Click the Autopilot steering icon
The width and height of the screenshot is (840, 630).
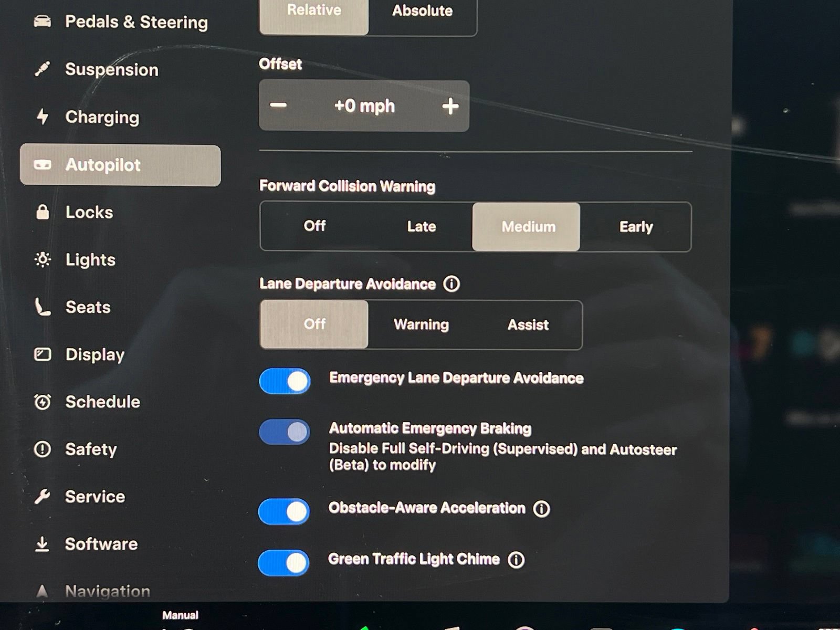43,165
